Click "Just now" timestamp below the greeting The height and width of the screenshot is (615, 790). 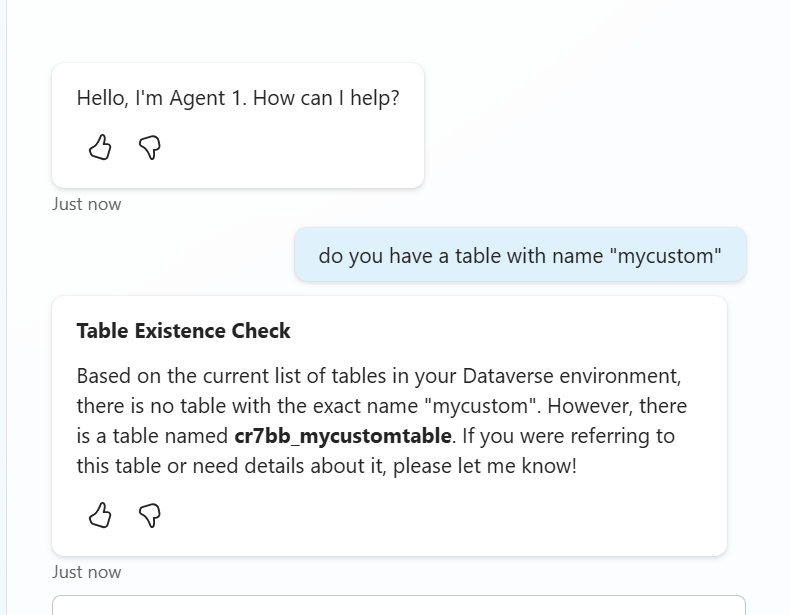click(87, 204)
